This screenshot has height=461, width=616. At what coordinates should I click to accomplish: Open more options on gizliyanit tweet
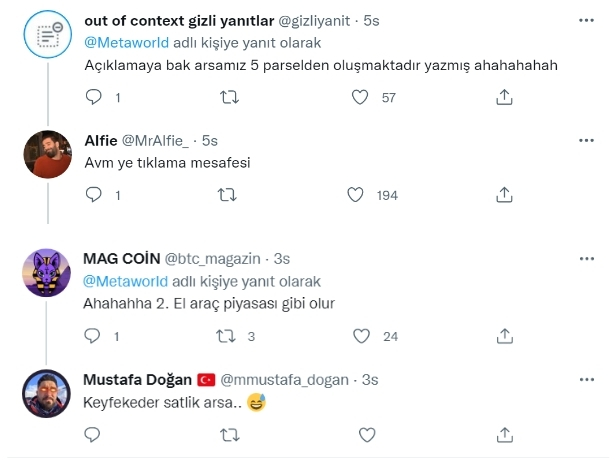584,20
